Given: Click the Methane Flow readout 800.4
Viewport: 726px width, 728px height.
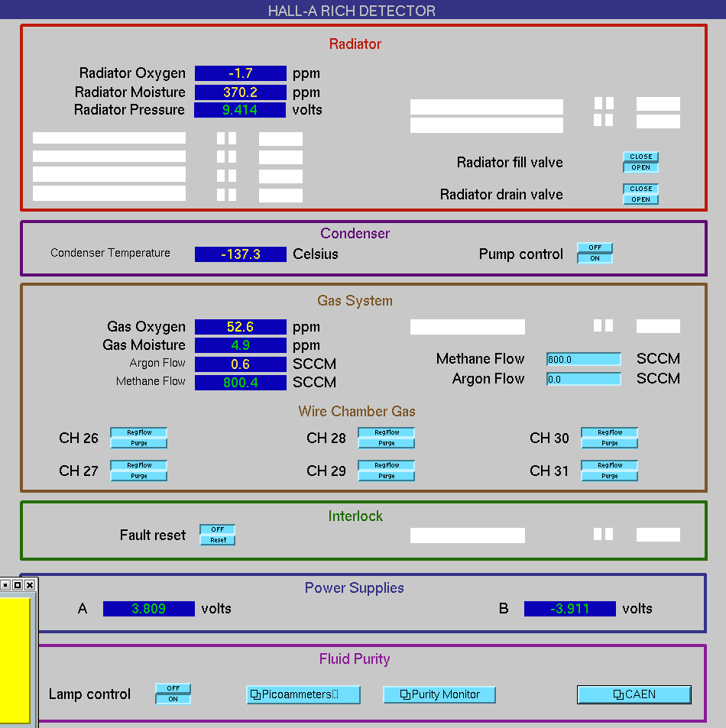Looking at the screenshot, I should [241, 383].
